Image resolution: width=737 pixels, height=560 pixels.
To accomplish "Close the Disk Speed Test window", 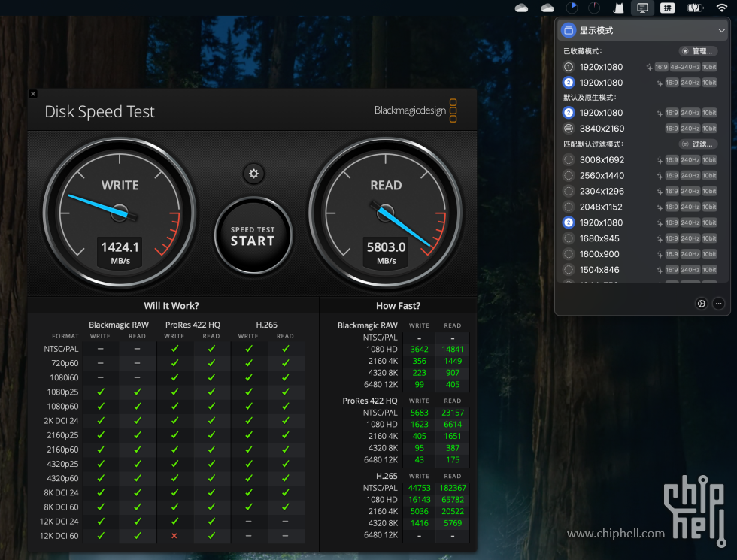I will tap(33, 94).
